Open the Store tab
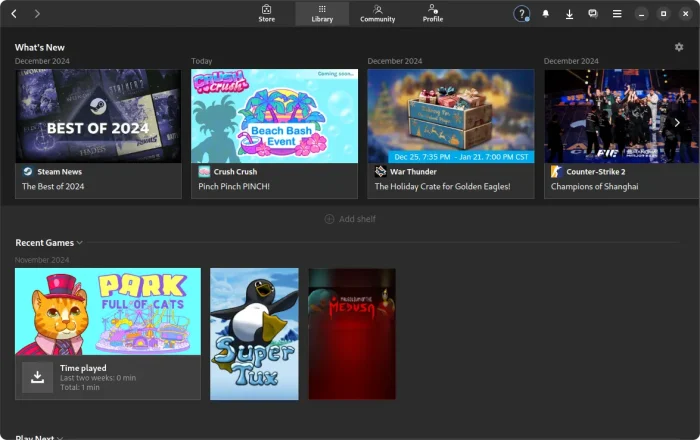The width and height of the screenshot is (700, 440). pyautogui.click(x=267, y=14)
